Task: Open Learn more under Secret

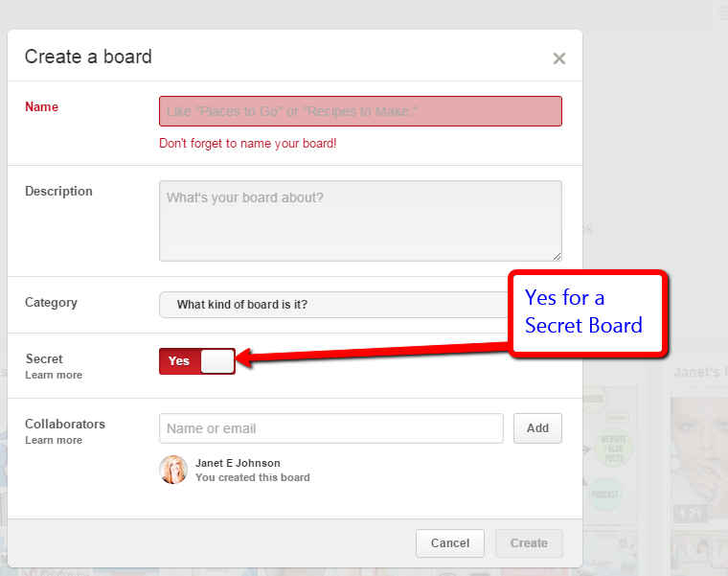Action: [x=54, y=375]
